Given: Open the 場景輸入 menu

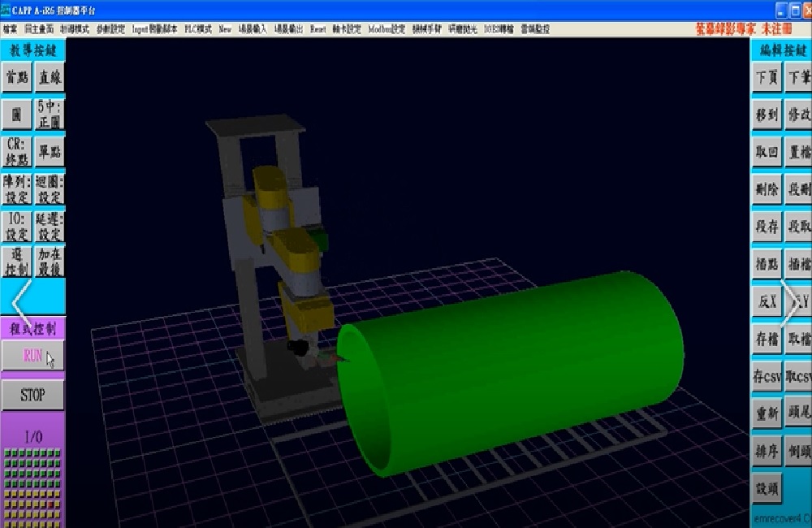Looking at the screenshot, I should click(x=253, y=29).
